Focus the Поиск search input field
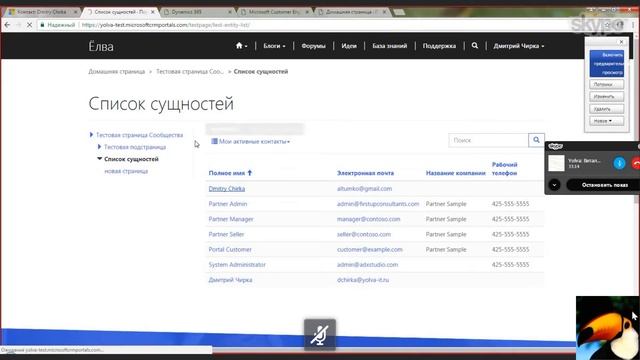Screen dimensions: 640x360 [x=488, y=140]
